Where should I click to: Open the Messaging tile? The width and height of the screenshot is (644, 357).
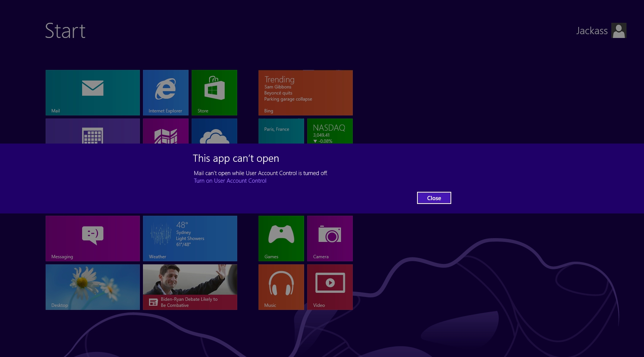tap(93, 239)
